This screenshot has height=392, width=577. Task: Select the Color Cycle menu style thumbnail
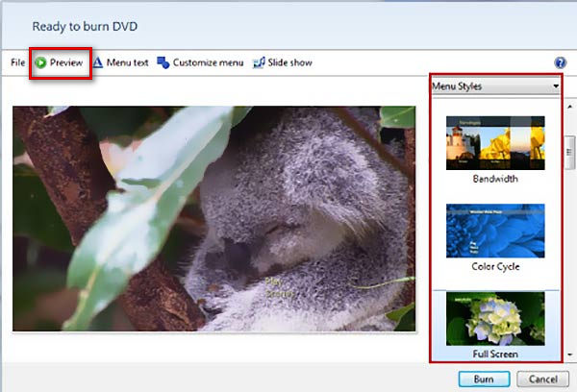(x=495, y=231)
